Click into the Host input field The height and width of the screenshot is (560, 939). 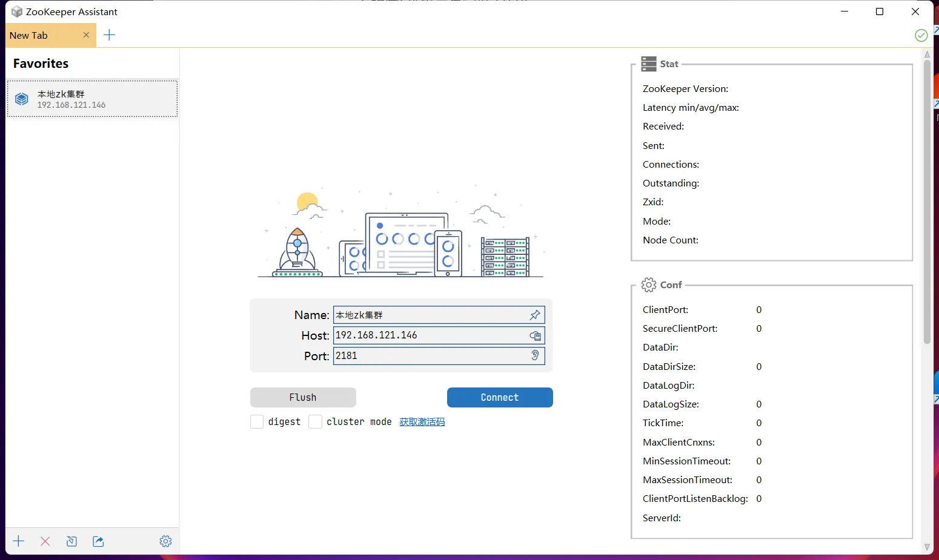click(439, 335)
